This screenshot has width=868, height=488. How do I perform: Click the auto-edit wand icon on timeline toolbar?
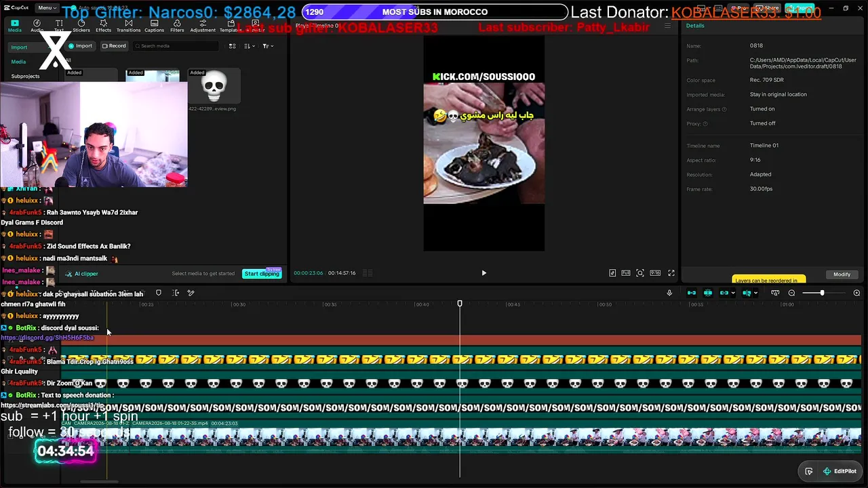click(191, 293)
